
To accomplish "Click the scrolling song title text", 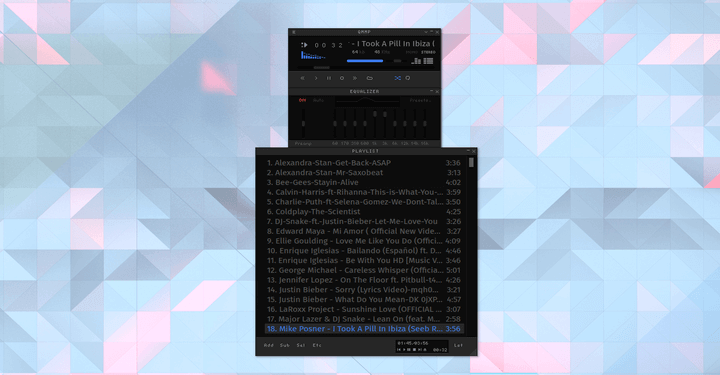I will coord(391,44).
